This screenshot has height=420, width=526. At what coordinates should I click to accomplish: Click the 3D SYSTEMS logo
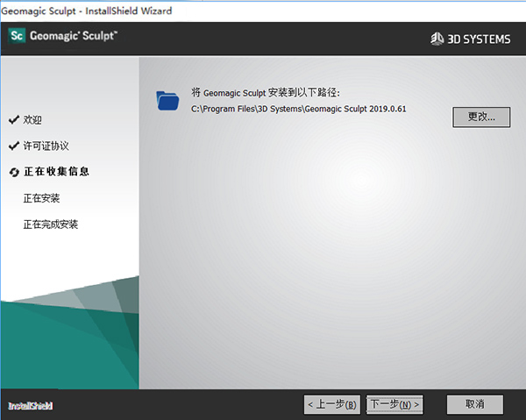[x=470, y=39]
